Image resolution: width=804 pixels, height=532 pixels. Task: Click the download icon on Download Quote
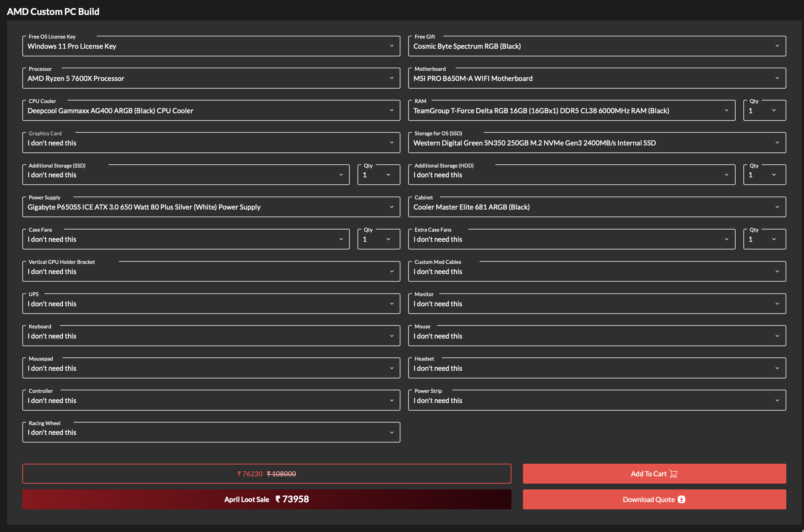coord(682,499)
